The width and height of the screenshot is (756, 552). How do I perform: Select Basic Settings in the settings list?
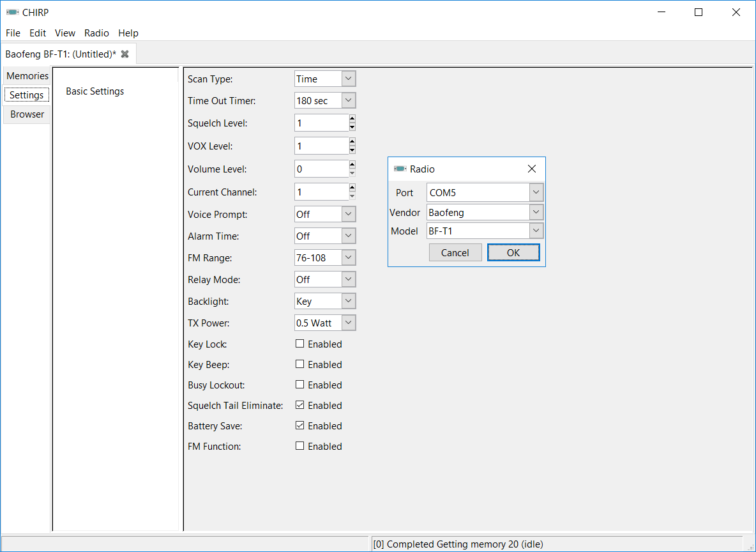[95, 91]
